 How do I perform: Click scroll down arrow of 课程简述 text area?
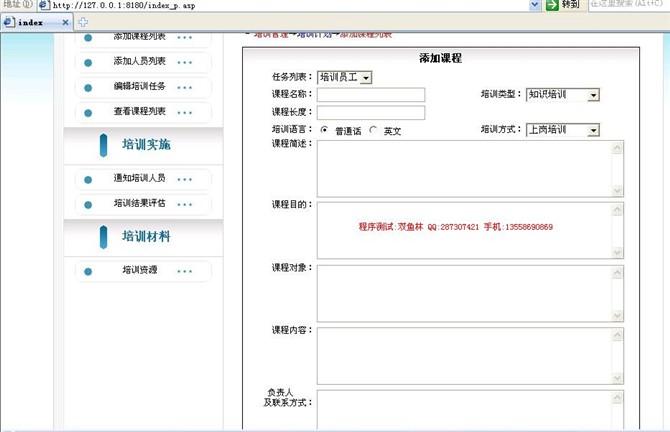point(617,190)
